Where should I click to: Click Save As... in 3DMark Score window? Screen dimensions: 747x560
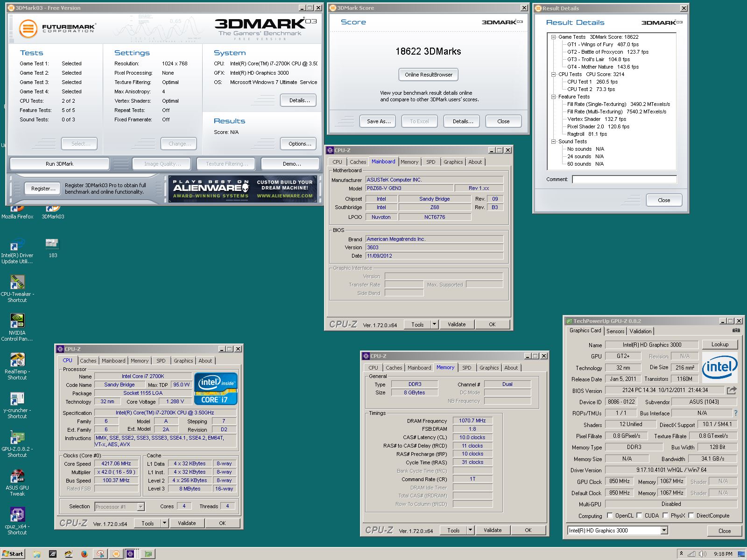click(378, 121)
